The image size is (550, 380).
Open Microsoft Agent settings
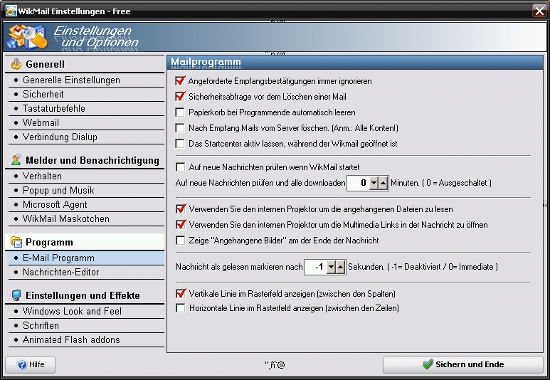[86, 205]
